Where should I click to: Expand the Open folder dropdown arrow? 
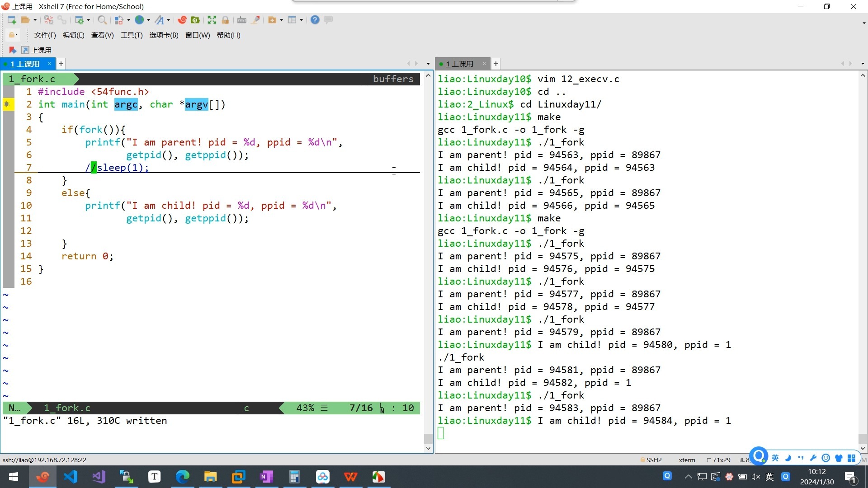tap(35, 20)
